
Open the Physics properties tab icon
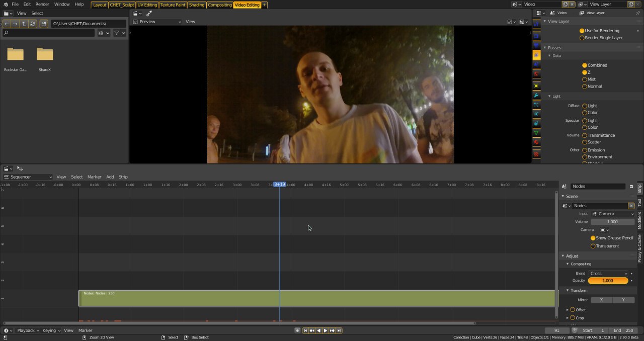536,114
